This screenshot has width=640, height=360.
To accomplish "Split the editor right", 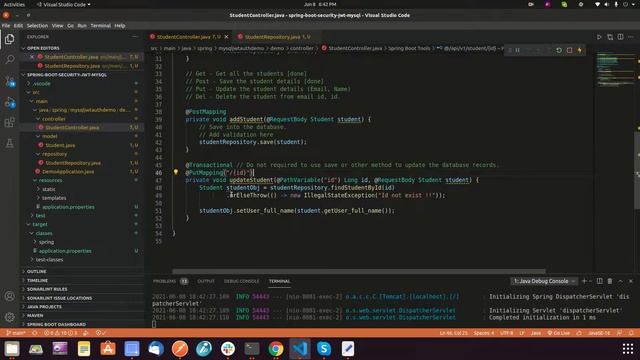I will 620,37.
